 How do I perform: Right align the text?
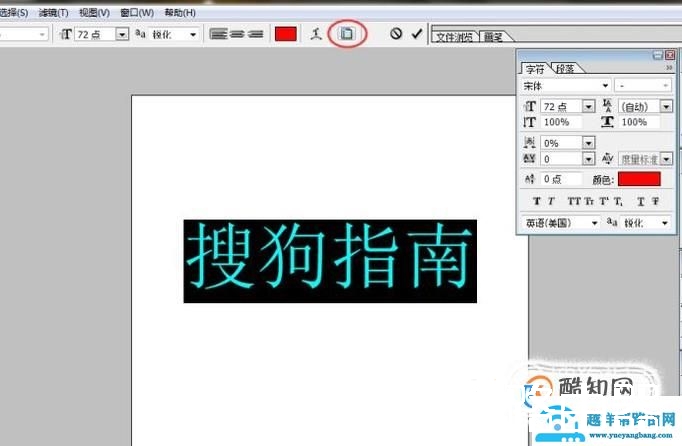point(255,34)
